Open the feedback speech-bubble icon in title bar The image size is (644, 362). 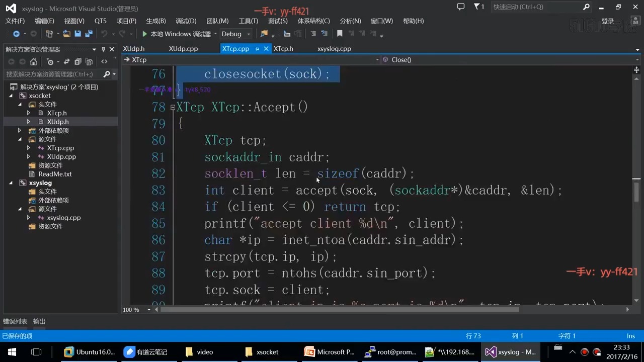click(460, 7)
